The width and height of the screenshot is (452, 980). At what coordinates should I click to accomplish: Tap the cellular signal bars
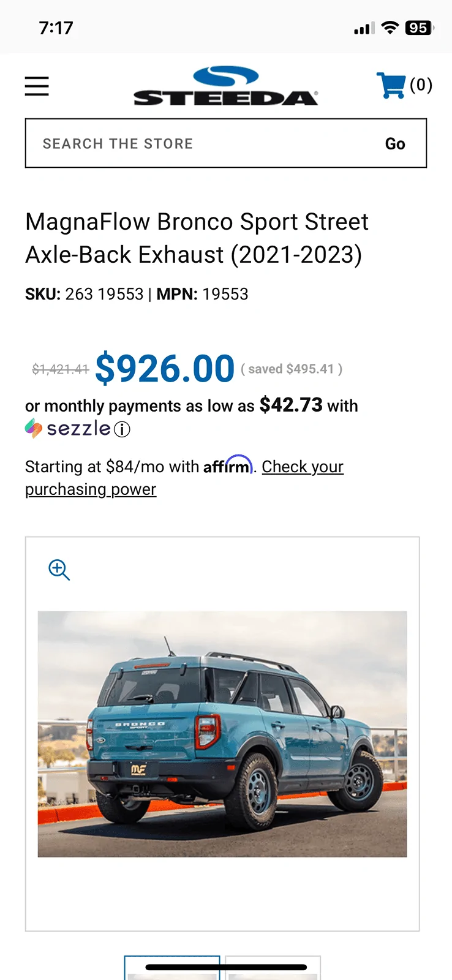364,28
